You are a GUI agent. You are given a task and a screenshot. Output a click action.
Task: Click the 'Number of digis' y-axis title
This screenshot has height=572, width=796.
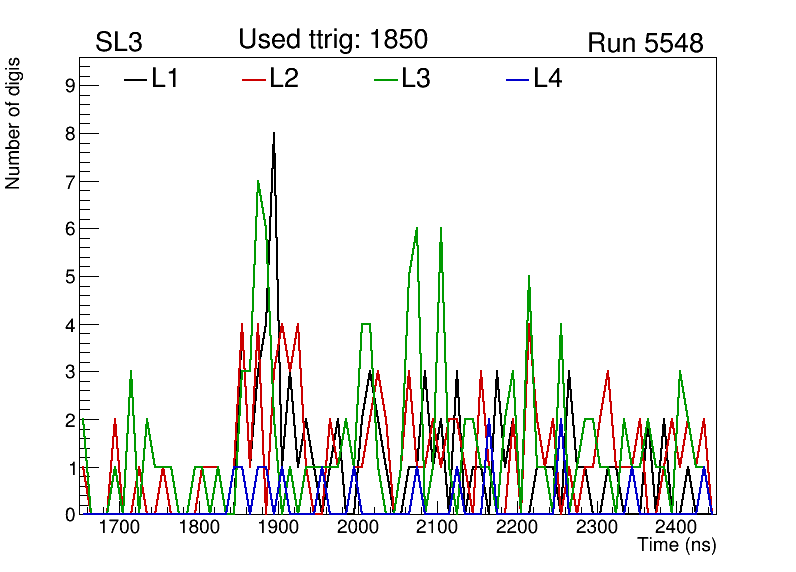pyautogui.click(x=14, y=123)
